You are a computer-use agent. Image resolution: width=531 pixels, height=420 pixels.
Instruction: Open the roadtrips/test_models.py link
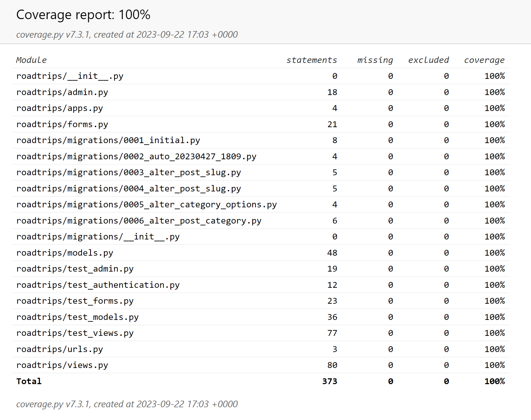77,317
